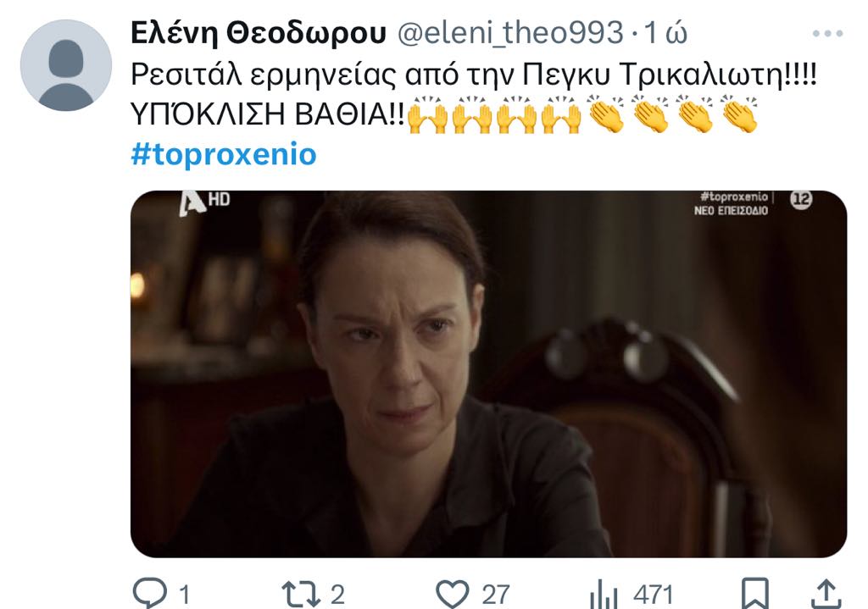Click the reply count number 1
Viewport: 868px width, 609px height.
point(185,595)
